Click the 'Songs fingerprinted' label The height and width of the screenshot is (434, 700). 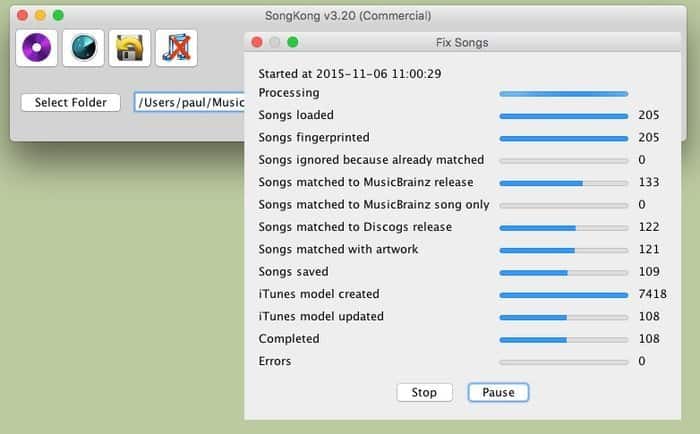[314, 138]
